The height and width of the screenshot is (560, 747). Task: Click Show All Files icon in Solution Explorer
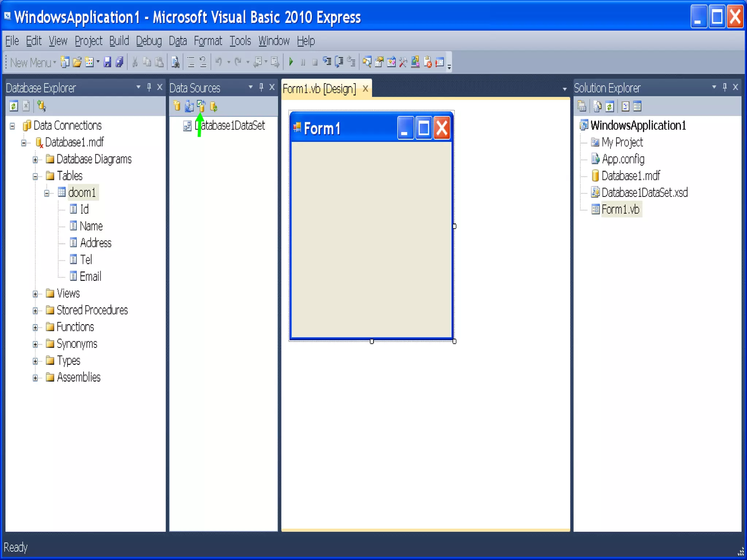(x=597, y=106)
